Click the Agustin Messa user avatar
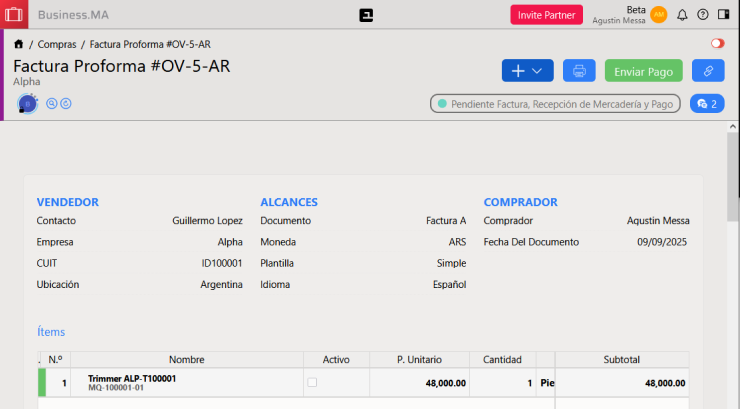This screenshot has width=740, height=409. pos(658,15)
